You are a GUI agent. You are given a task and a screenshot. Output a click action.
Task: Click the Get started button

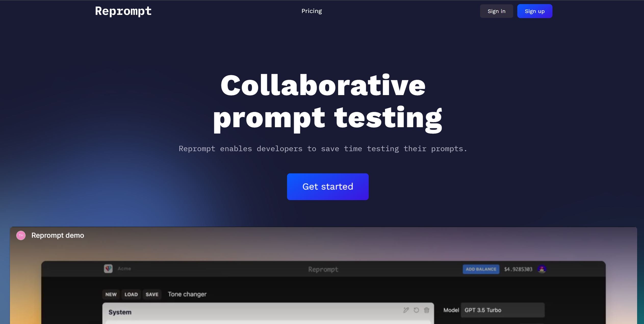328,186
